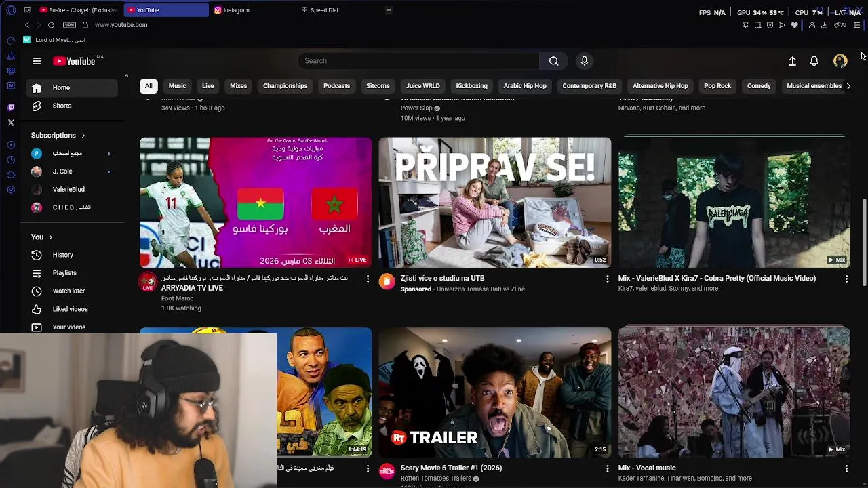
Task: Open a new tab with the plus button
Action: point(389,10)
